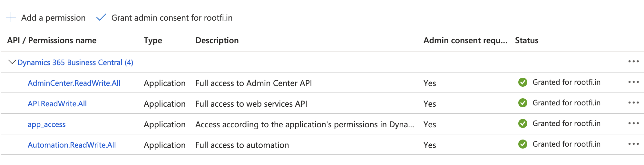
Task: Click Yes consent value in app_access row
Action: click(430, 124)
